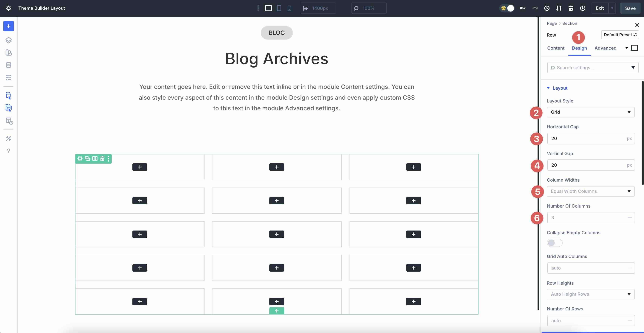
Task: Open Help via the question mark icon
Action: click(x=9, y=151)
